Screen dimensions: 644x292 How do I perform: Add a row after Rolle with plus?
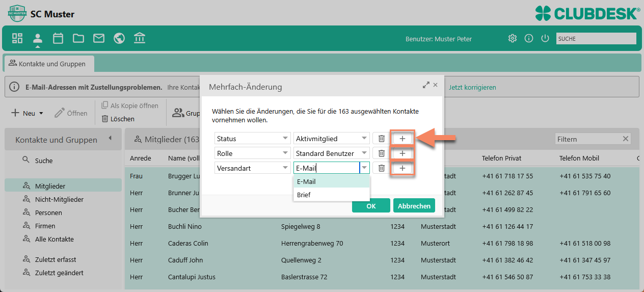tap(402, 153)
